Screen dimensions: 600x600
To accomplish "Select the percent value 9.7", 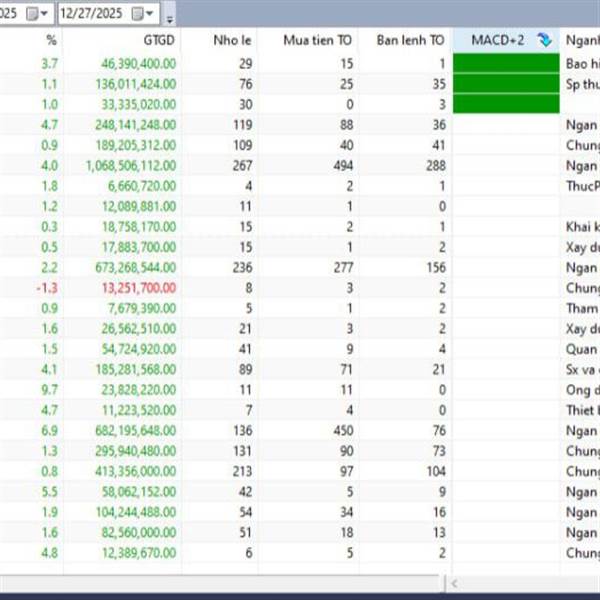I will (50, 390).
